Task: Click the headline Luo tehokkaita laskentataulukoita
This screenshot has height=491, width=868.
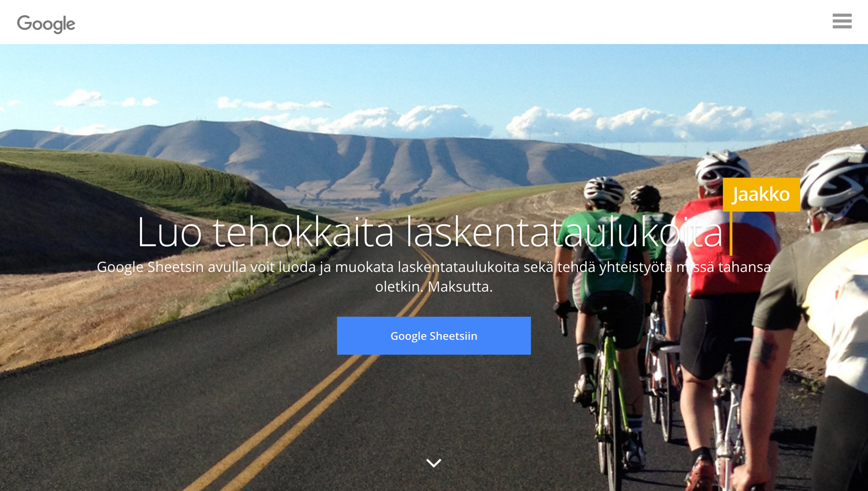Action: [x=430, y=232]
